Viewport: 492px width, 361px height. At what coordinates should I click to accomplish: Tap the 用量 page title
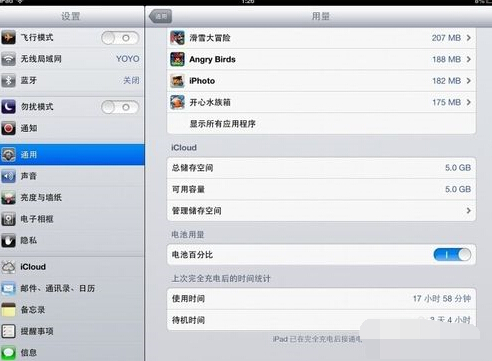point(321,16)
